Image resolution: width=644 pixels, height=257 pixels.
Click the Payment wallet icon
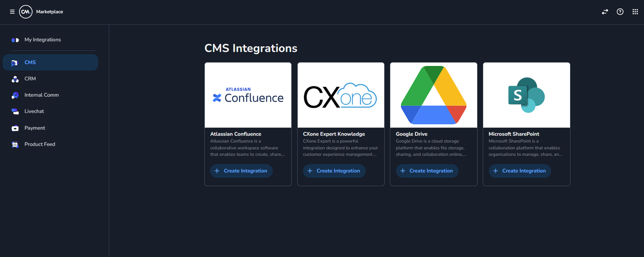(15, 128)
